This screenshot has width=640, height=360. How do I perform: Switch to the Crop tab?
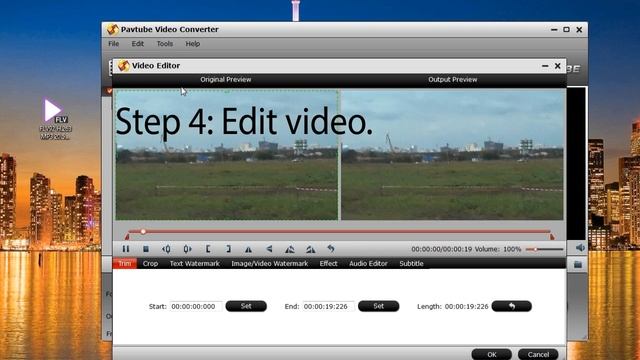(150, 263)
